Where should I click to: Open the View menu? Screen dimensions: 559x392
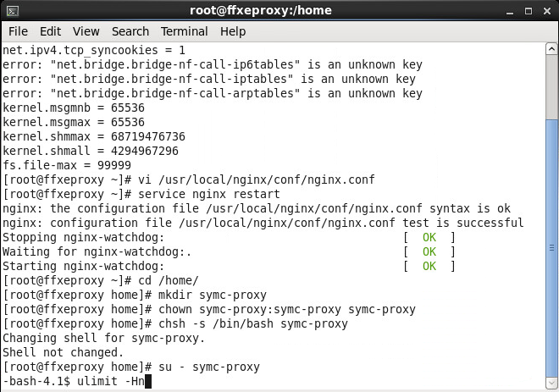tap(86, 31)
